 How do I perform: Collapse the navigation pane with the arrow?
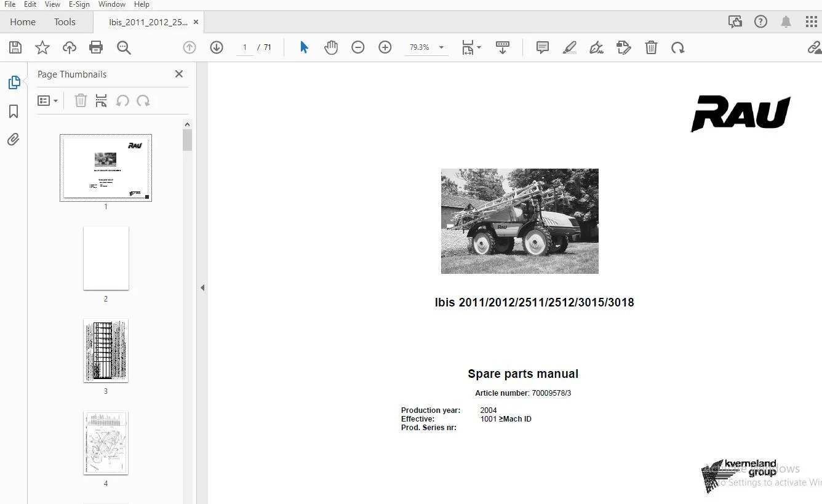[x=202, y=287]
